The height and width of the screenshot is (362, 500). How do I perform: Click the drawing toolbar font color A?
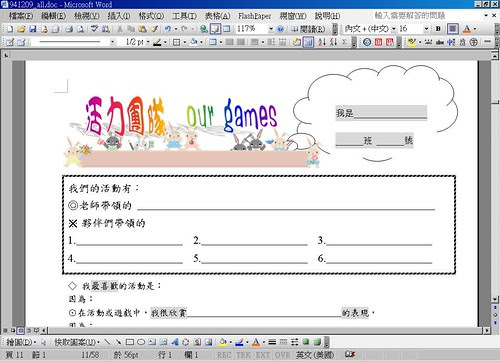tap(256, 342)
